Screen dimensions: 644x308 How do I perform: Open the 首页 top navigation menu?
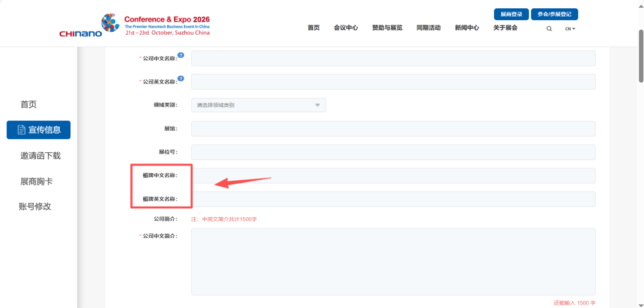314,28
